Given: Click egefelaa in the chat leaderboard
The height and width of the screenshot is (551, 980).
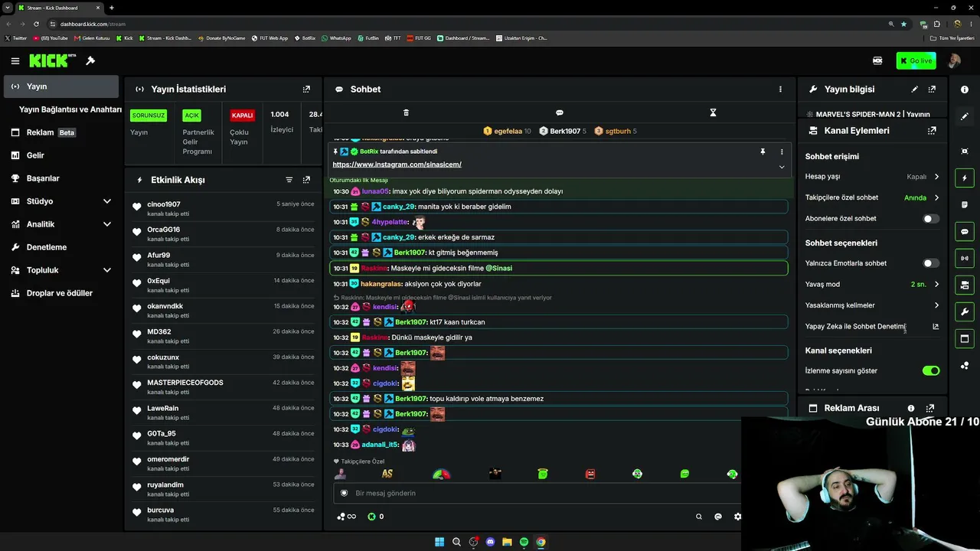Looking at the screenshot, I should [x=508, y=132].
